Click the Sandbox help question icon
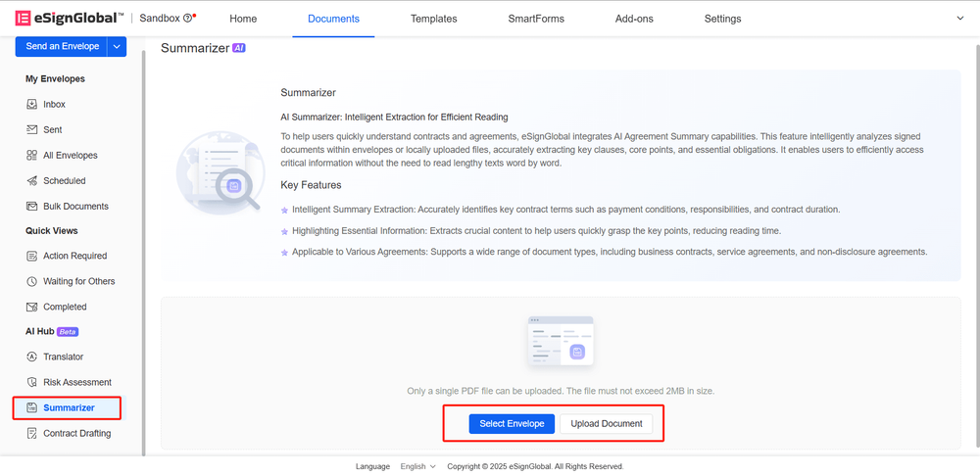The image size is (980, 476). pyautogui.click(x=188, y=19)
